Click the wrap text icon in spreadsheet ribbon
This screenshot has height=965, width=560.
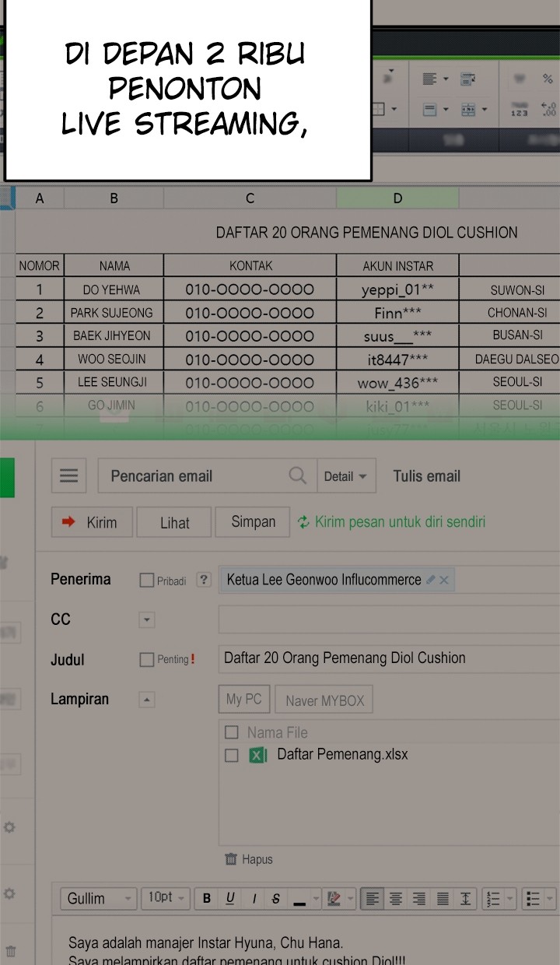[x=468, y=79]
